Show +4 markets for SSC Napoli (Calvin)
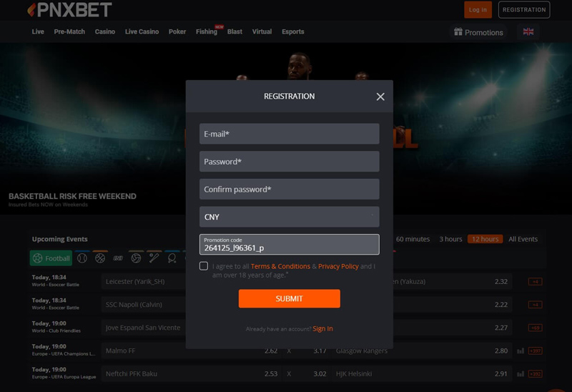 coord(535,305)
